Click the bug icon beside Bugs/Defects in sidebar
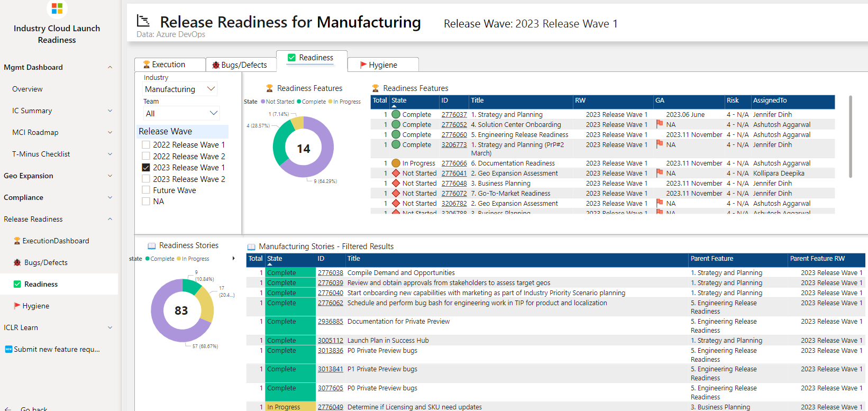 [x=17, y=262]
